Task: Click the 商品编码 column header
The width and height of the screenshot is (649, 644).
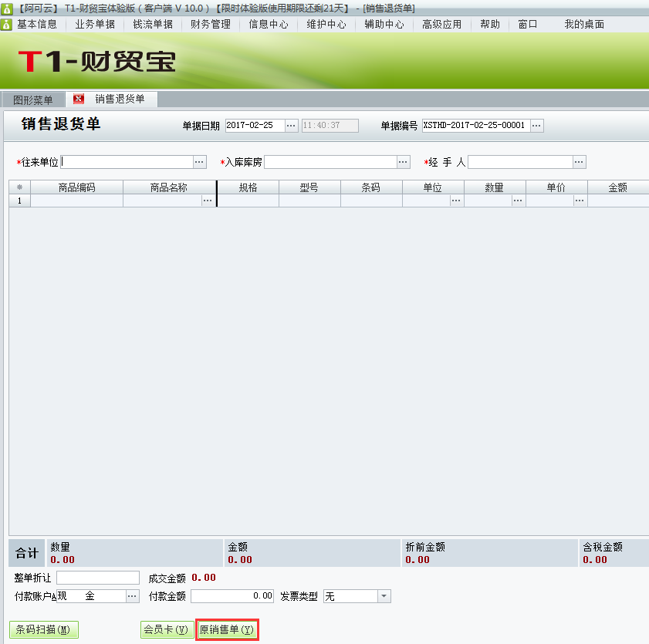Action: [x=76, y=187]
